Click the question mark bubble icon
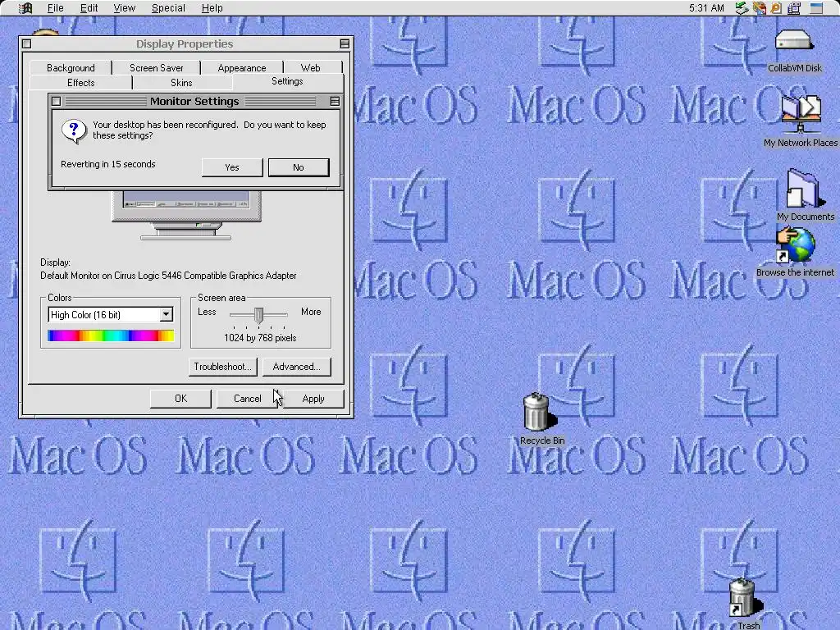840x630 pixels. tap(74, 130)
